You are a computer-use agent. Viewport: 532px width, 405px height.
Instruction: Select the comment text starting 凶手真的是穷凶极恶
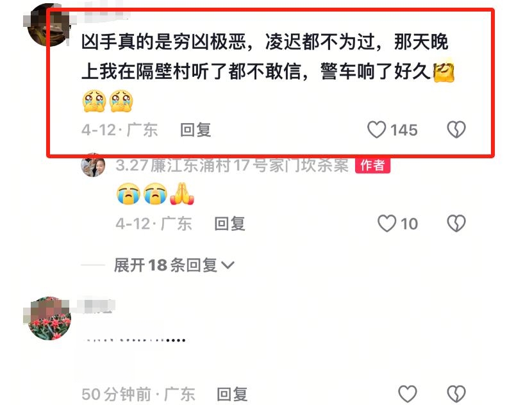click(268, 72)
